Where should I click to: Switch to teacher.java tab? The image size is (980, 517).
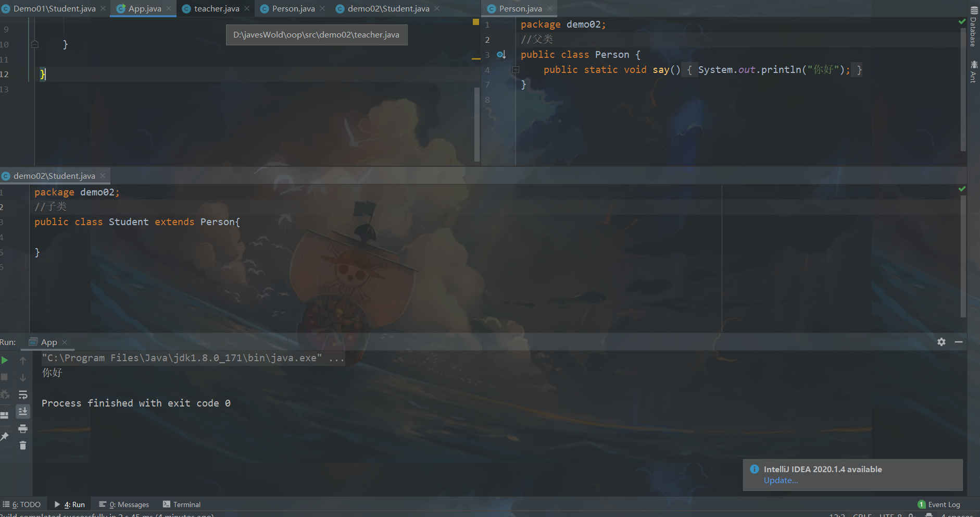(216, 8)
